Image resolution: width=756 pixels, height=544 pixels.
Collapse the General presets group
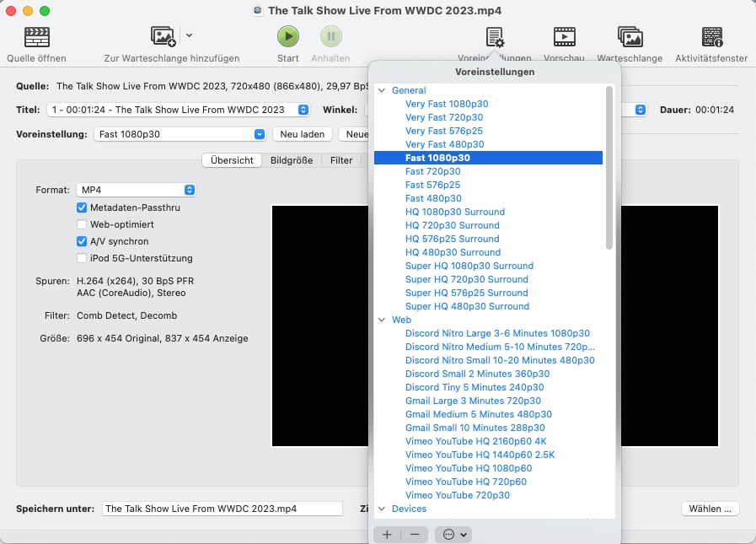tap(382, 90)
